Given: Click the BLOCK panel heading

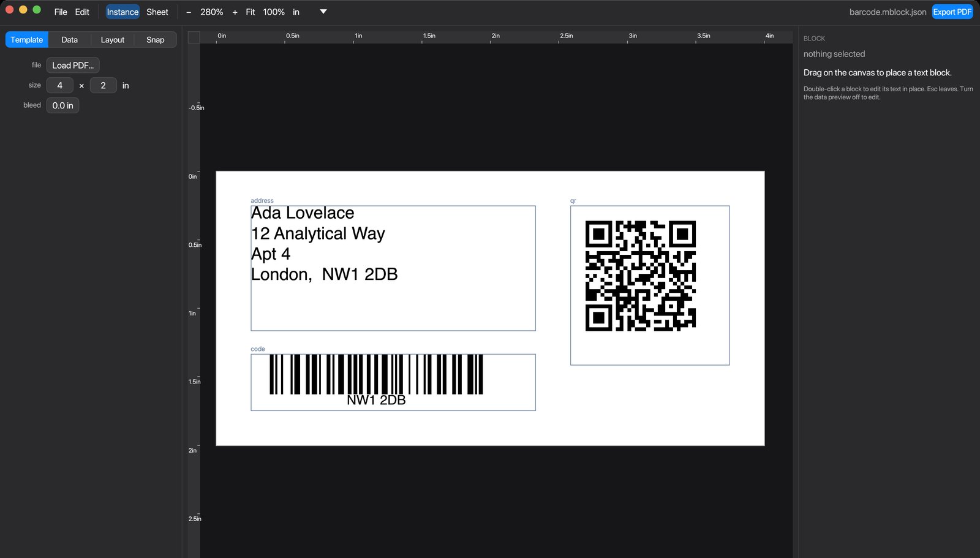Looking at the screenshot, I should (814, 39).
